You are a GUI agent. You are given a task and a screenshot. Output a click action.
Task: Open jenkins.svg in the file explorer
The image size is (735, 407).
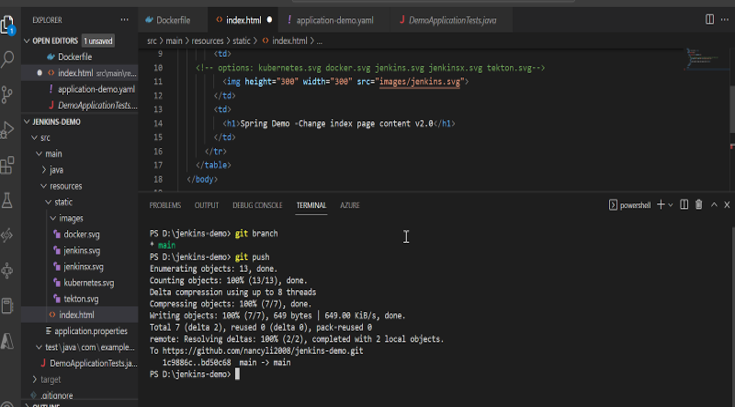point(82,250)
